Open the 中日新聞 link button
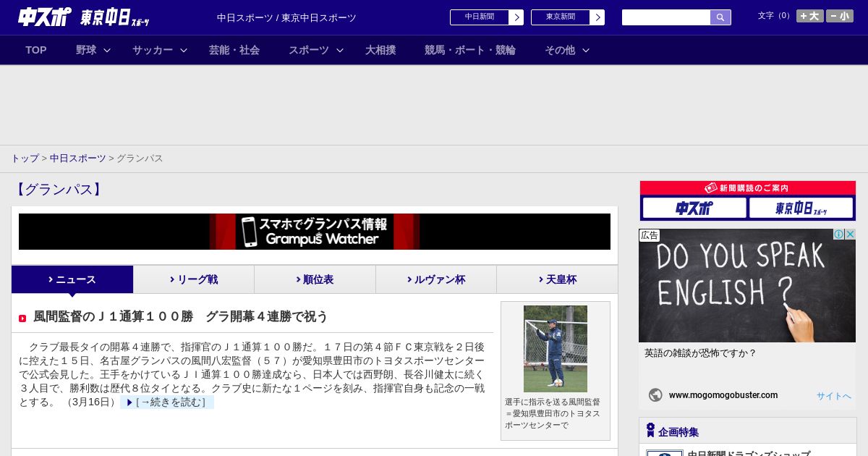The width and height of the screenshot is (868, 456). click(479, 17)
